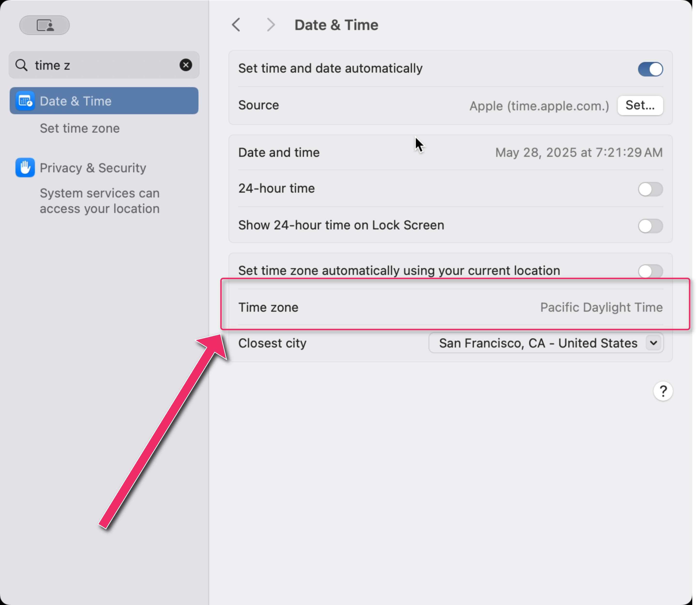Open System services location access result
700x605 pixels.
pyautogui.click(x=100, y=201)
